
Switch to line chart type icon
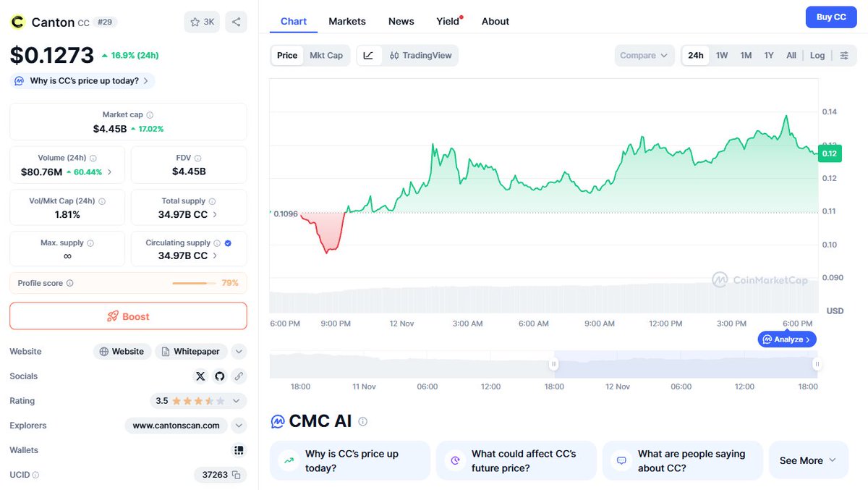tap(368, 56)
